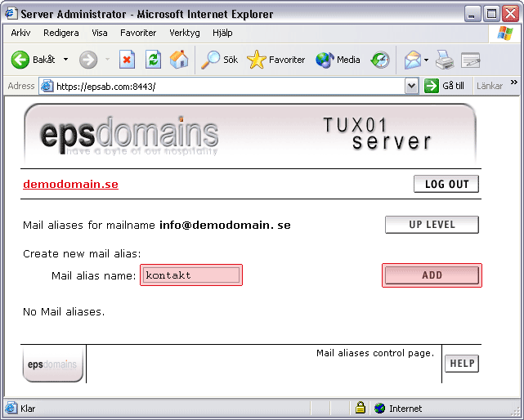Click the Mail envelope icon
Image resolution: width=524 pixels, height=420 pixels.
tap(413, 60)
